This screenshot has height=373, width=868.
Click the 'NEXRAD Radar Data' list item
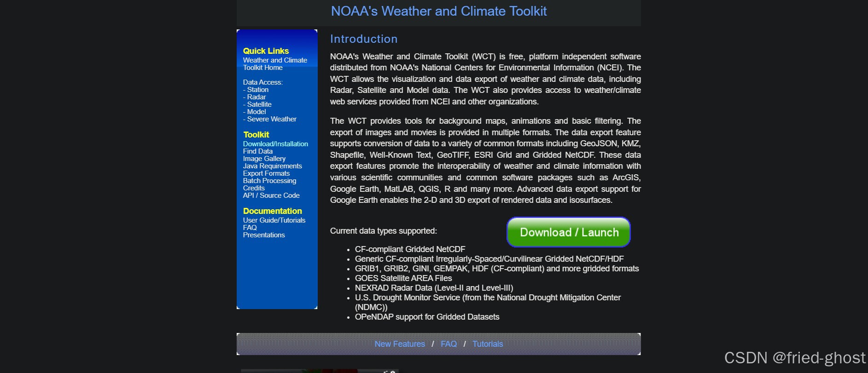pyautogui.click(x=434, y=288)
